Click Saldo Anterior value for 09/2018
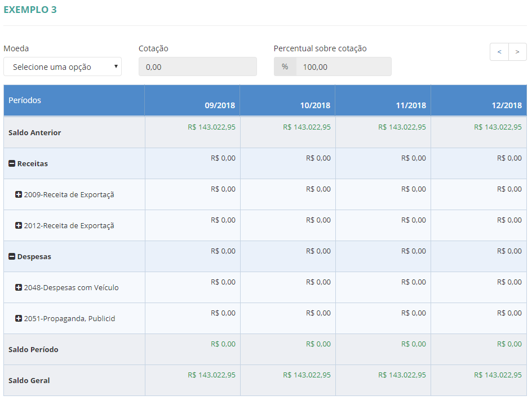This screenshot has width=532, height=400. (x=211, y=127)
